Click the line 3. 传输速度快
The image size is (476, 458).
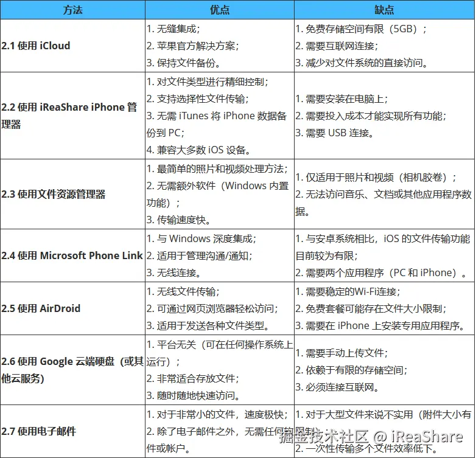click(178, 220)
